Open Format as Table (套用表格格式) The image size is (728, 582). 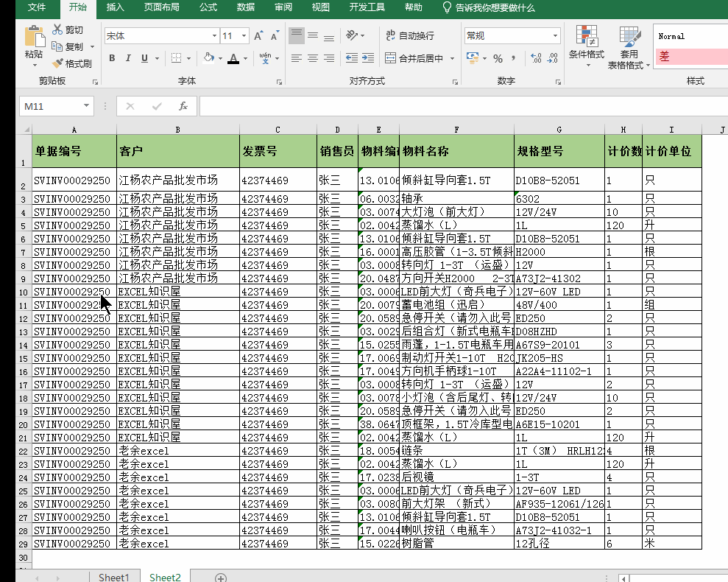(x=629, y=47)
